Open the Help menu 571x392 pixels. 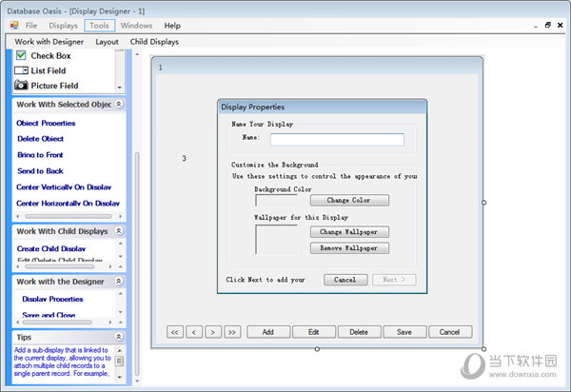pyautogui.click(x=172, y=26)
